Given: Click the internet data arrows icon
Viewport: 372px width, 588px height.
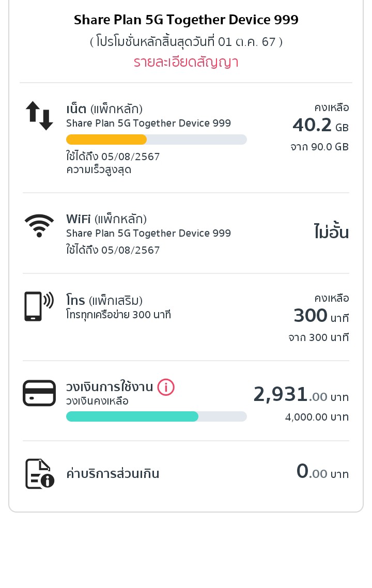Looking at the screenshot, I should tap(39, 115).
